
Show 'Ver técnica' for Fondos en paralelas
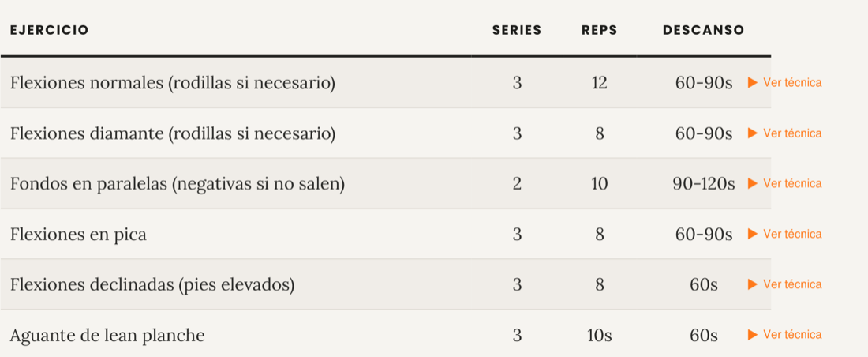click(x=792, y=183)
